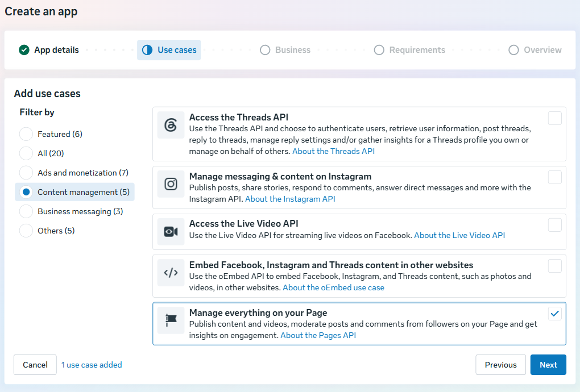
Task: Click the Previous button
Action: [500, 365]
